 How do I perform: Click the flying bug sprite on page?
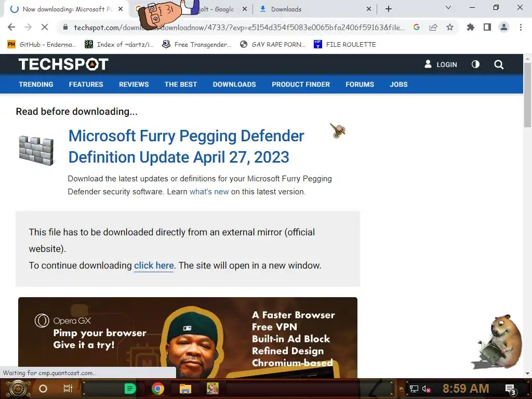(x=338, y=130)
